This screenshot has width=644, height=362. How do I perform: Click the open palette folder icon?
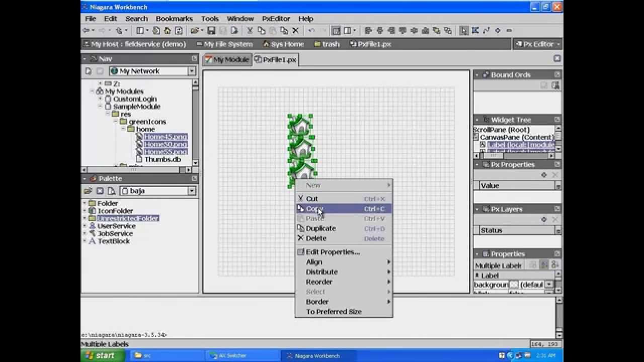[88, 191]
